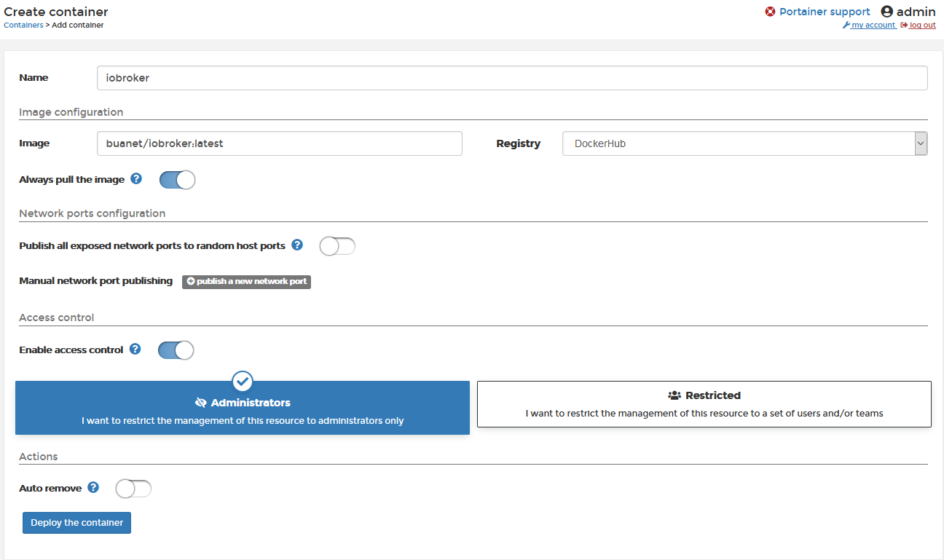Click the Image name input field
The height and width of the screenshot is (560, 944).
pyautogui.click(x=279, y=143)
